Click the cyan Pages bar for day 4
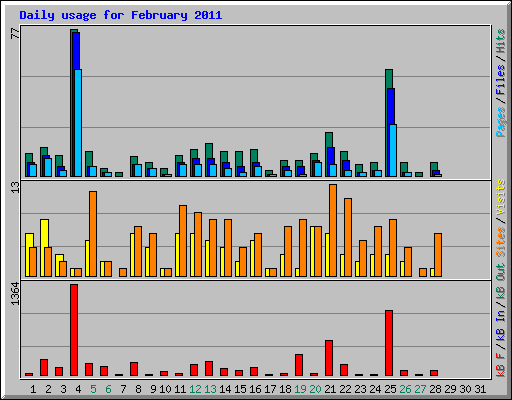512x400 pixels. (x=78, y=123)
